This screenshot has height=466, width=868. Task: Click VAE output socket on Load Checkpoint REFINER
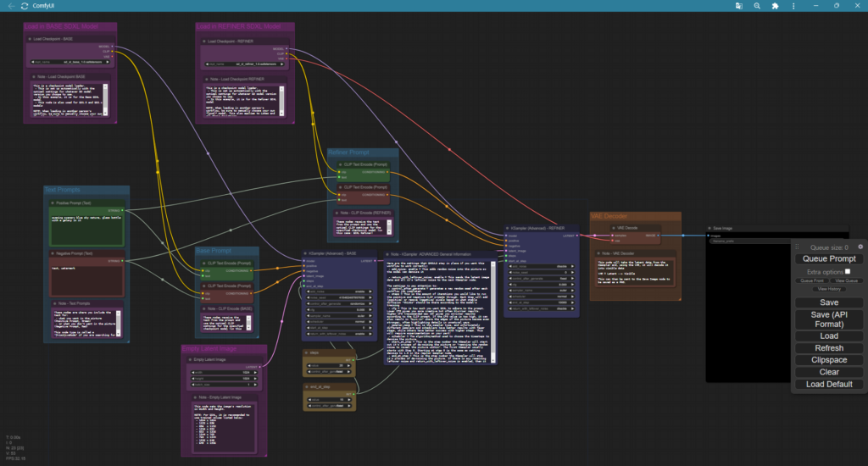(x=287, y=58)
